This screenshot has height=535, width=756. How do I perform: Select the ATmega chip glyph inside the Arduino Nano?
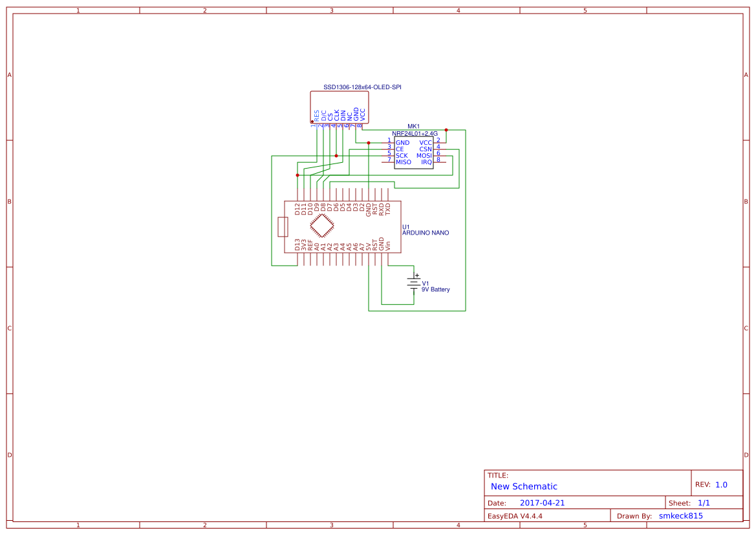321,224
